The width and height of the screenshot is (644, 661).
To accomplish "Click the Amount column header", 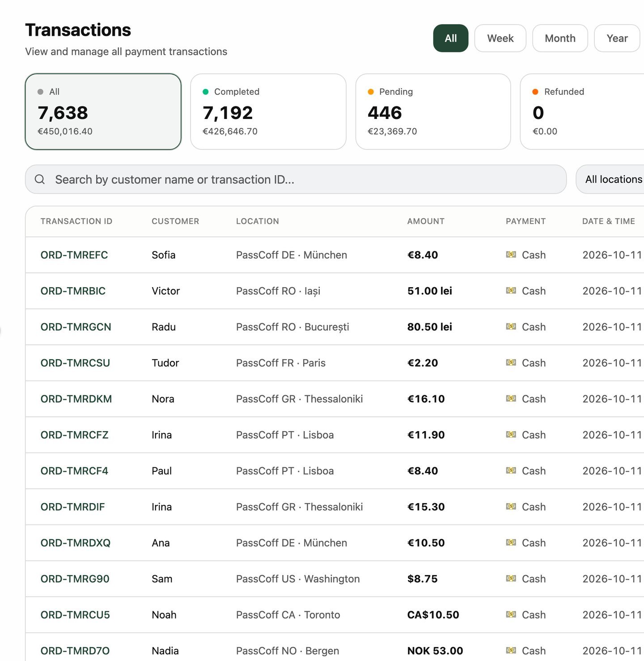I will point(426,221).
